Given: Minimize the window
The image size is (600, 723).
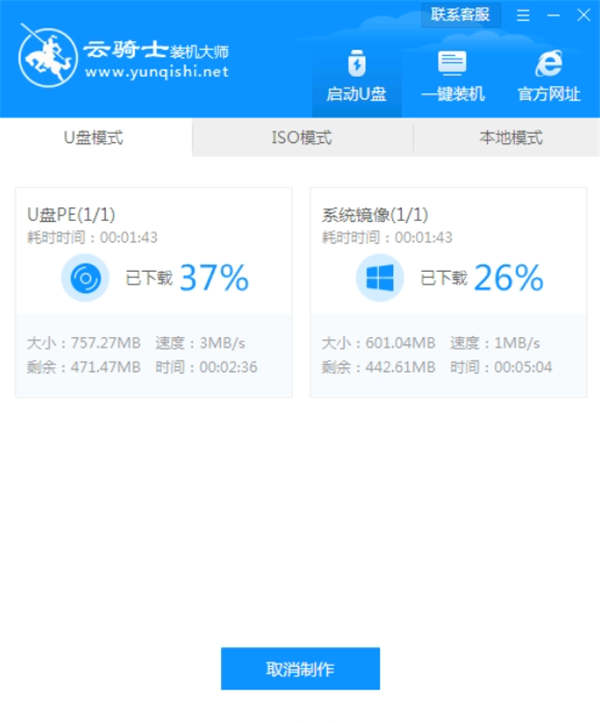Looking at the screenshot, I should pyautogui.click(x=553, y=15).
